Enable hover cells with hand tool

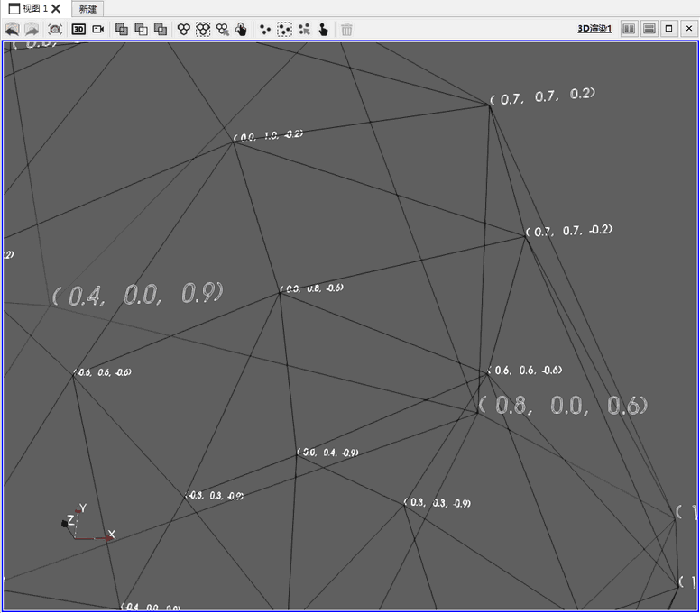point(242,30)
